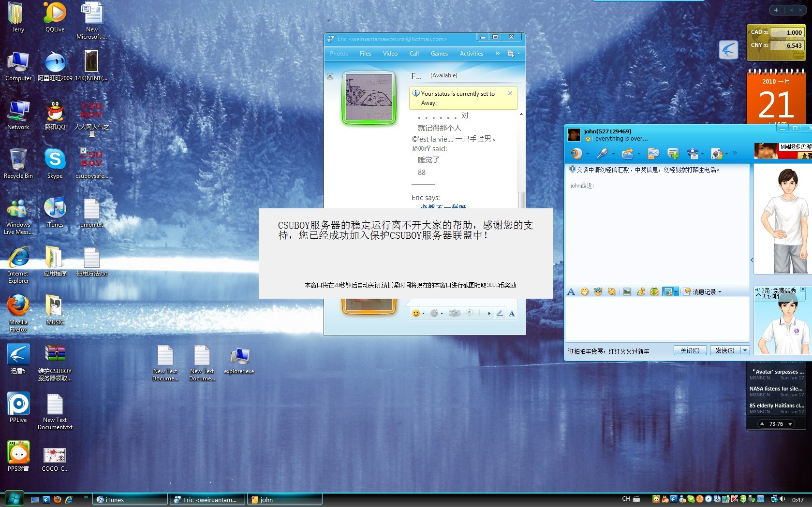The height and width of the screenshot is (507, 812).
Task: Open Call menu in Messenger
Action: point(414,54)
